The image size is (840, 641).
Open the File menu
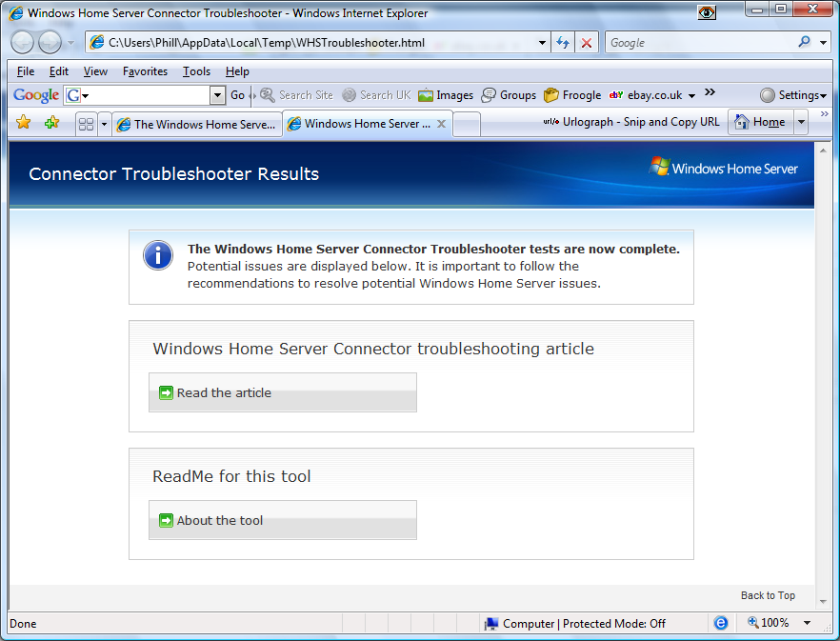click(25, 71)
